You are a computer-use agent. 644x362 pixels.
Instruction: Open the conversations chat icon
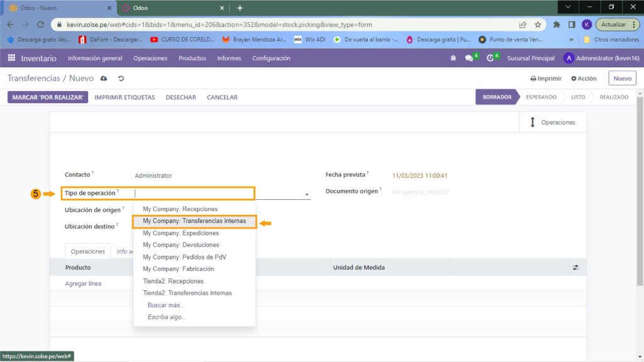click(469, 58)
